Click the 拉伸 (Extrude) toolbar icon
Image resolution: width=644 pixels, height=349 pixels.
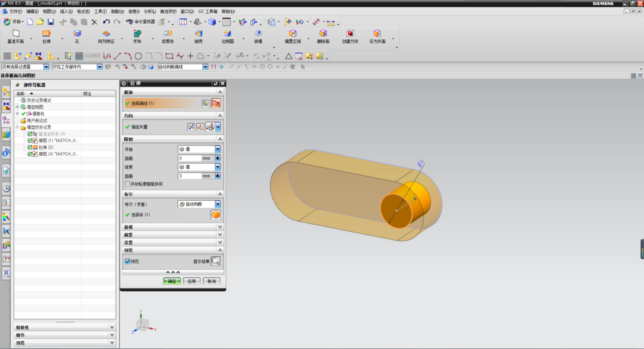46,34
